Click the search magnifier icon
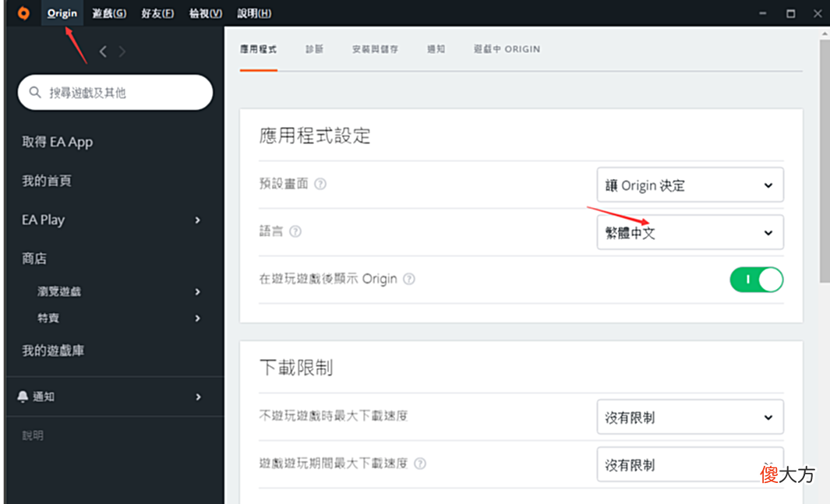Image resolution: width=830 pixels, height=504 pixels. pyautogui.click(x=35, y=93)
